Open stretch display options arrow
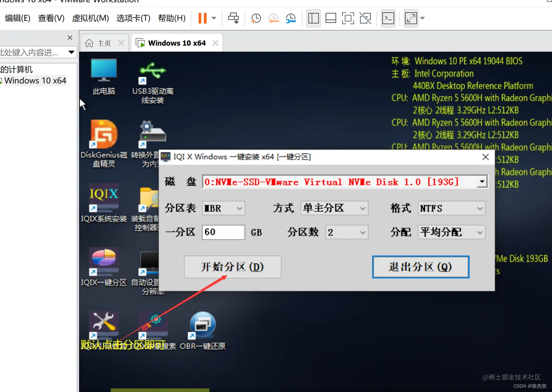The width and height of the screenshot is (552, 392). 422,18
